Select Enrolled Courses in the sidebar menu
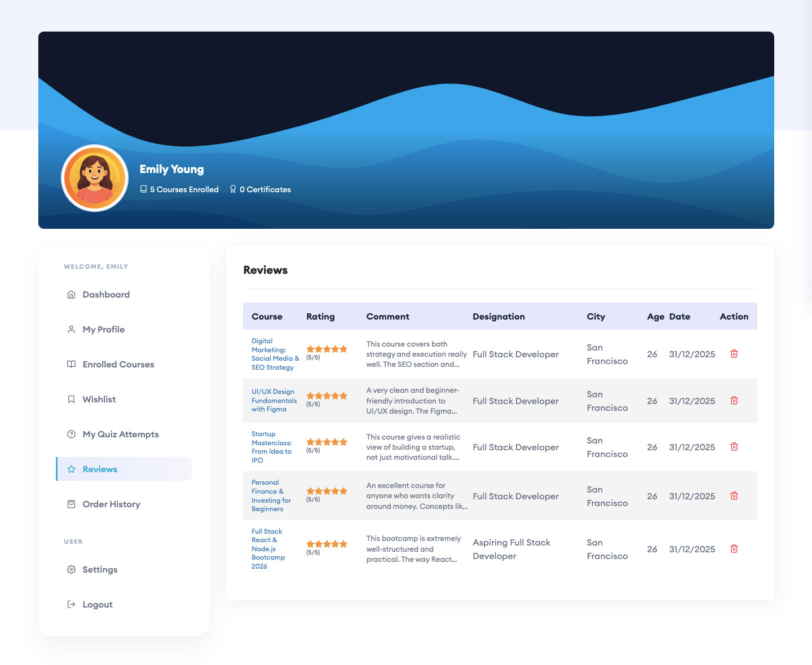Screen dimensions: 812x665 (118, 364)
